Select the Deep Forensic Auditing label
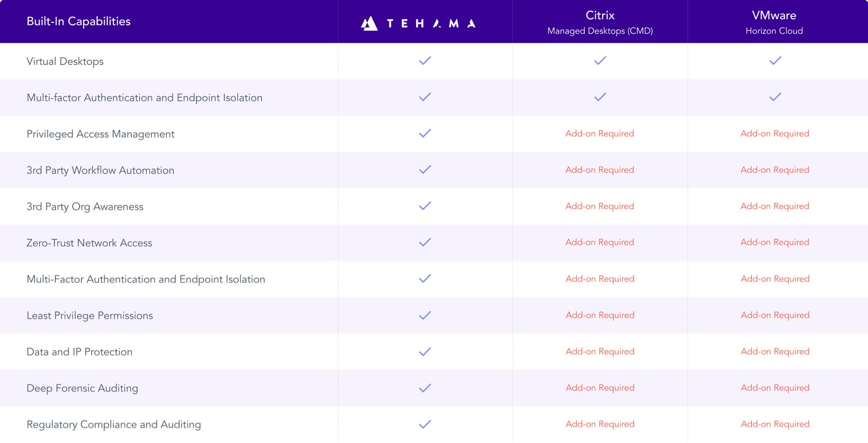 pos(82,388)
